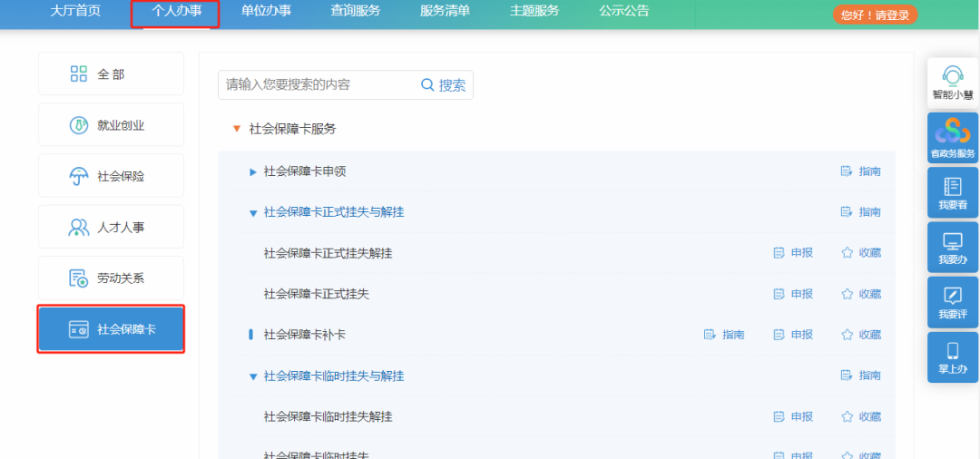This screenshot has width=980, height=459.
Task: Select the 人才人事 category
Action: click(x=112, y=227)
